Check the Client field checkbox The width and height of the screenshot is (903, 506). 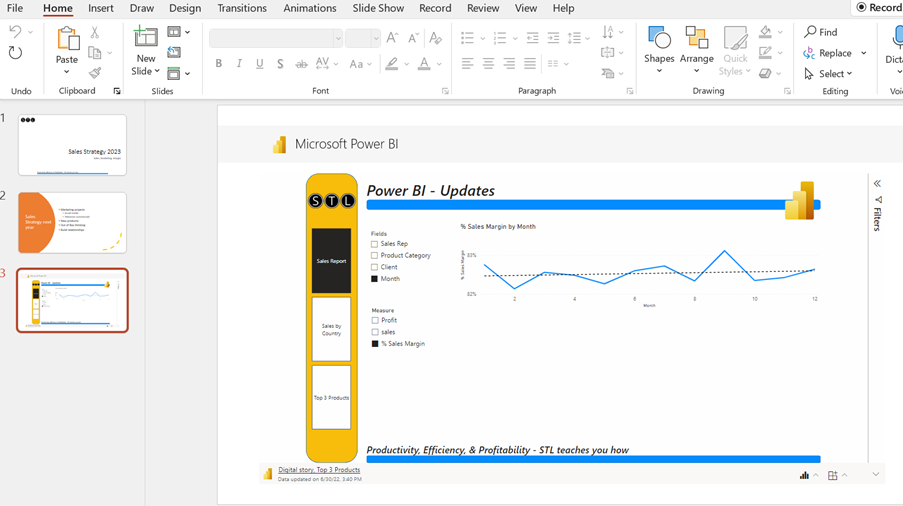[x=374, y=267]
